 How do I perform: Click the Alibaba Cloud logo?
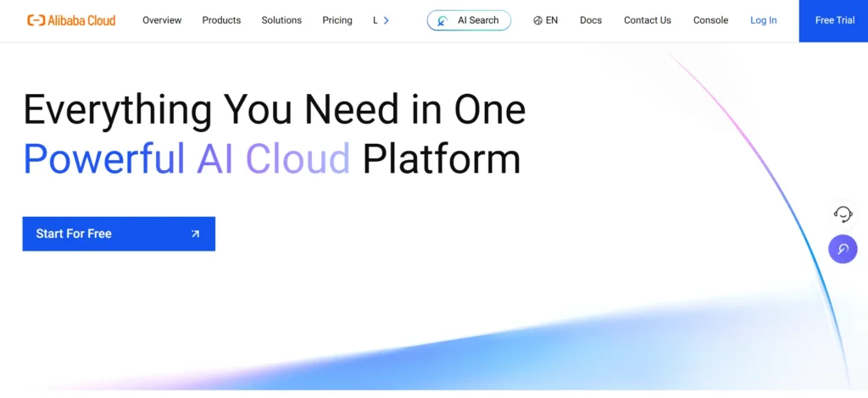click(x=71, y=20)
